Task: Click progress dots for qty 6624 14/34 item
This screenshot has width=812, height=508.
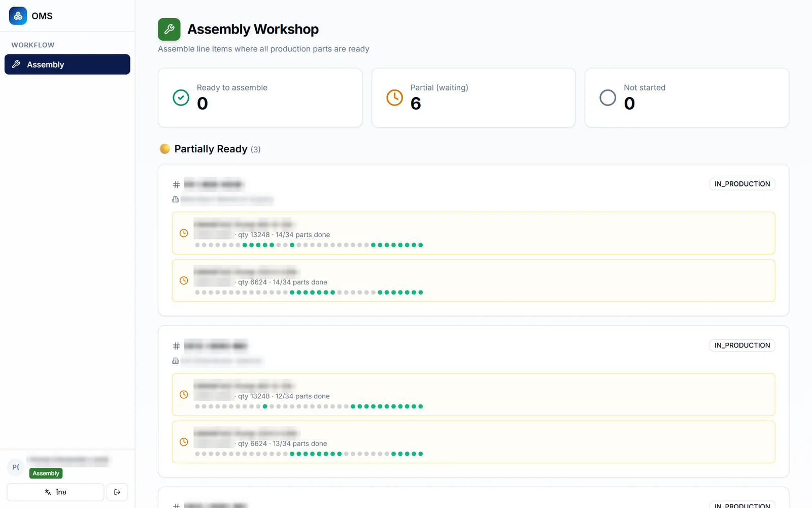Action: click(x=309, y=293)
